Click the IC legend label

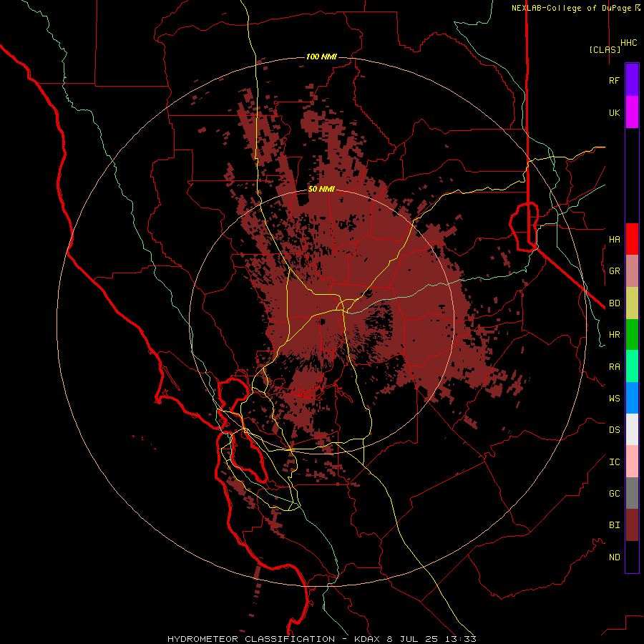(615, 462)
